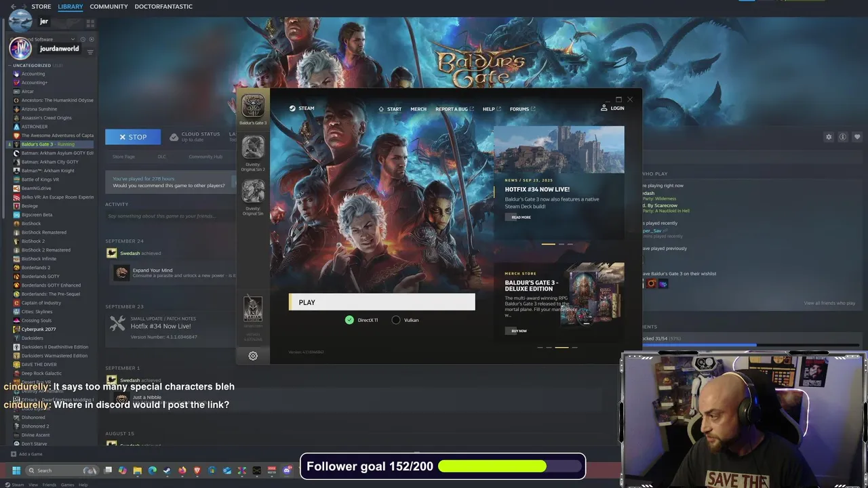Open the STORE tab in Steam
Viewport: 868px width, 488px height.
click(x=41, y=6)
